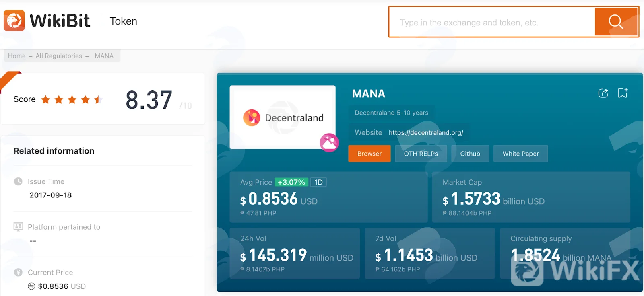Click the 2017-09-18 issue date

click(x=51, y=195)
